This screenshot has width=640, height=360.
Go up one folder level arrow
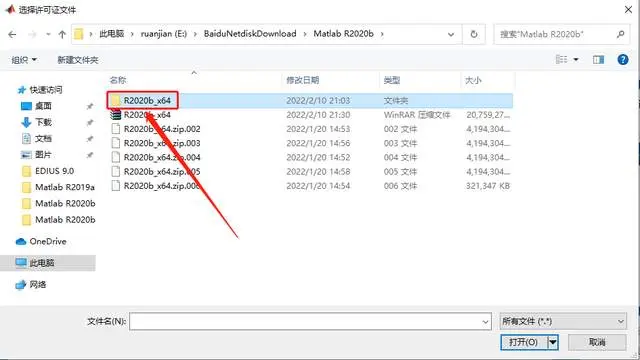point(62,34)
